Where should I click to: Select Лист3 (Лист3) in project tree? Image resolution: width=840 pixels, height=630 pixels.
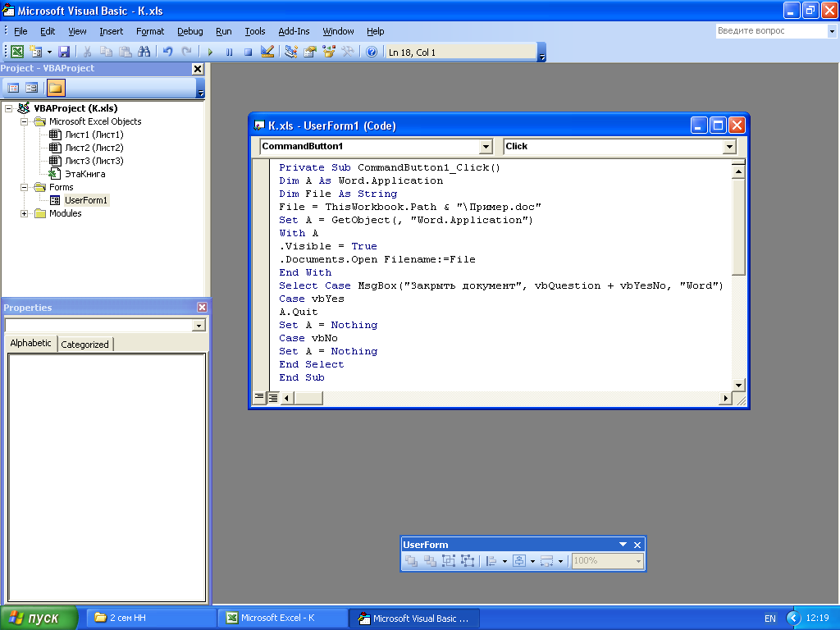pyautogui.click(x=94, y=161)
